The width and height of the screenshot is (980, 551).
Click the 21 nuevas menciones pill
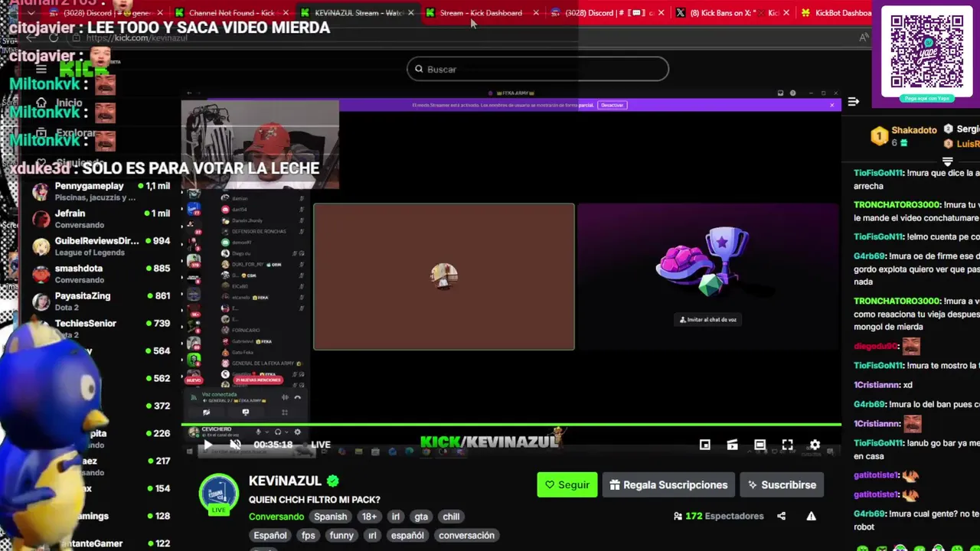(x=258, y=380)
